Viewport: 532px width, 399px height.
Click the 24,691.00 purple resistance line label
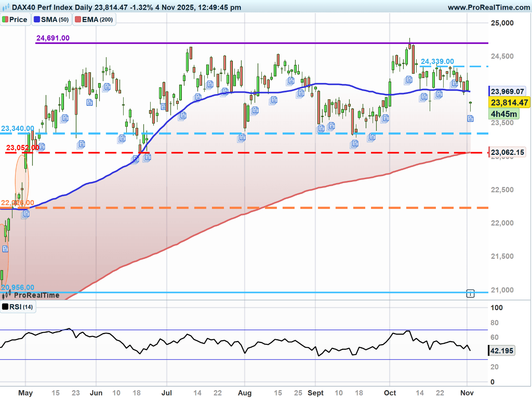tap(53, 38)
